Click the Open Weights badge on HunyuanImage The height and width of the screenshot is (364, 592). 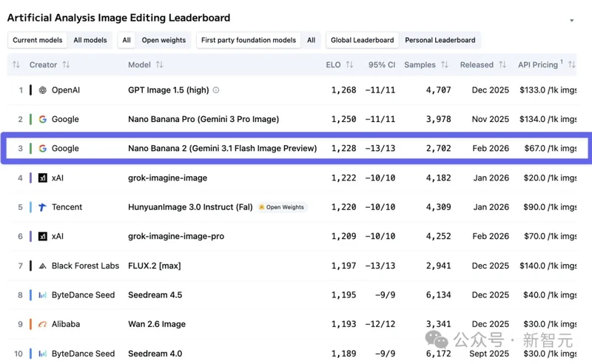click(282, 207)
